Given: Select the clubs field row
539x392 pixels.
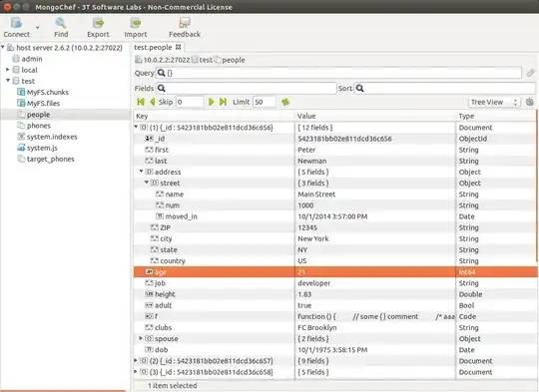Looking at the screenshot, I should coord(334,327).
